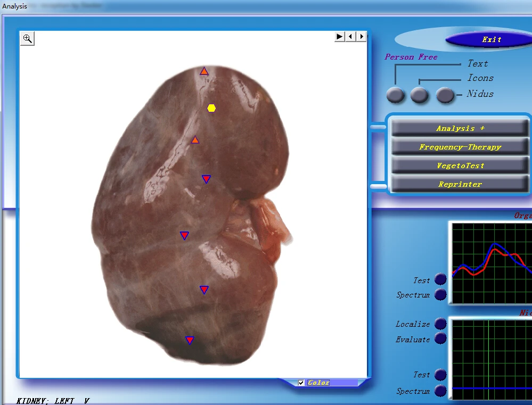Click the upper organ graph with red and blue curves

click(492, 263)
